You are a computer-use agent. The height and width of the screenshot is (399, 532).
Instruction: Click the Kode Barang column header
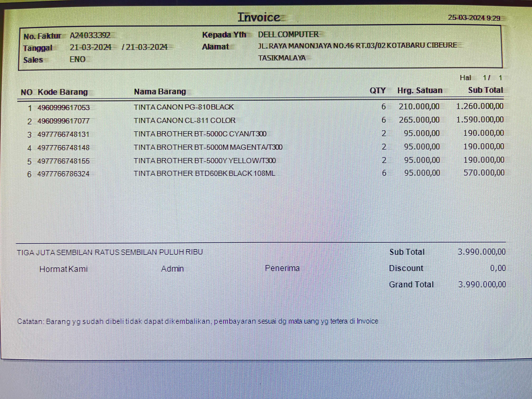point(63,92)
